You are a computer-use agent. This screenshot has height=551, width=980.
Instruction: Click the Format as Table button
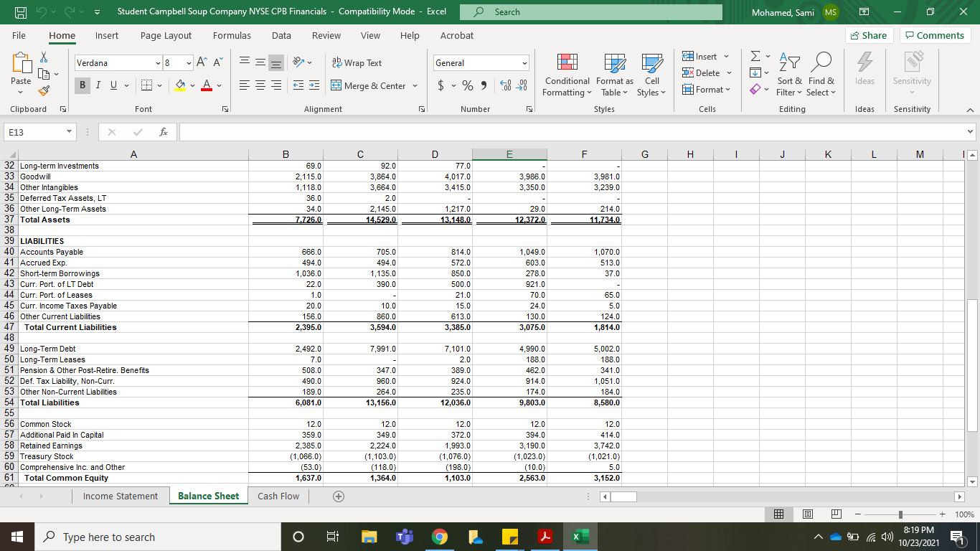614,75
